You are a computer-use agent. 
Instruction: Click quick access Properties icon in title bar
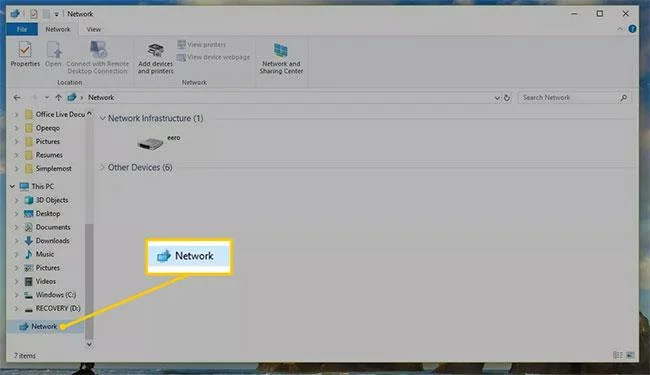(x=34, y=14)
